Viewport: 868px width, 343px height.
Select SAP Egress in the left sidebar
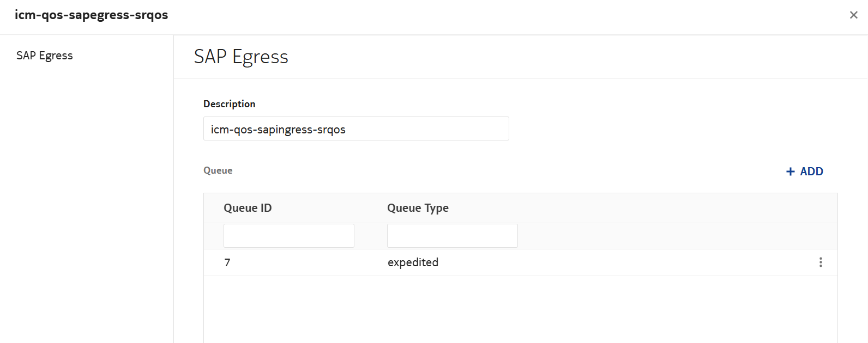pyautogui.click(x=45, y=56)
